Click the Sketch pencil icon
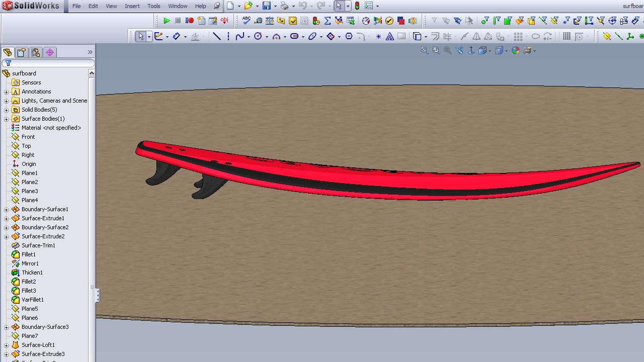Screen dimensions: 644x362 158,36
